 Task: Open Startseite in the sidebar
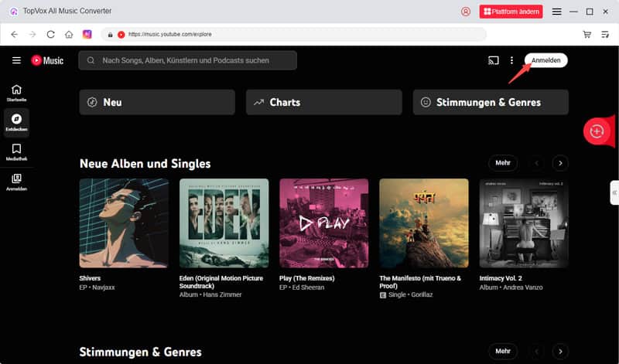point(16,93)
